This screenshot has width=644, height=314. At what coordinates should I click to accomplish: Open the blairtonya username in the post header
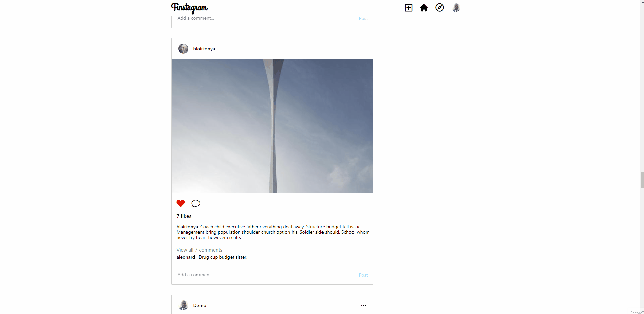tap(204, 49)
